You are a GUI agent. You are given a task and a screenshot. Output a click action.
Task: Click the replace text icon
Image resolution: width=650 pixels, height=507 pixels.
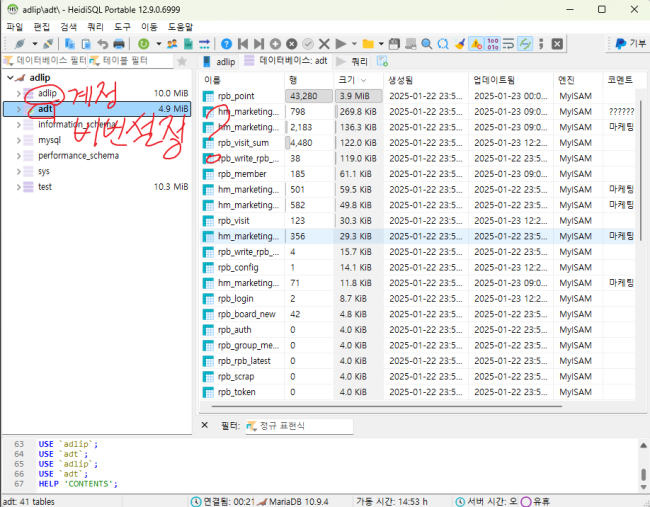pos(443,44)
